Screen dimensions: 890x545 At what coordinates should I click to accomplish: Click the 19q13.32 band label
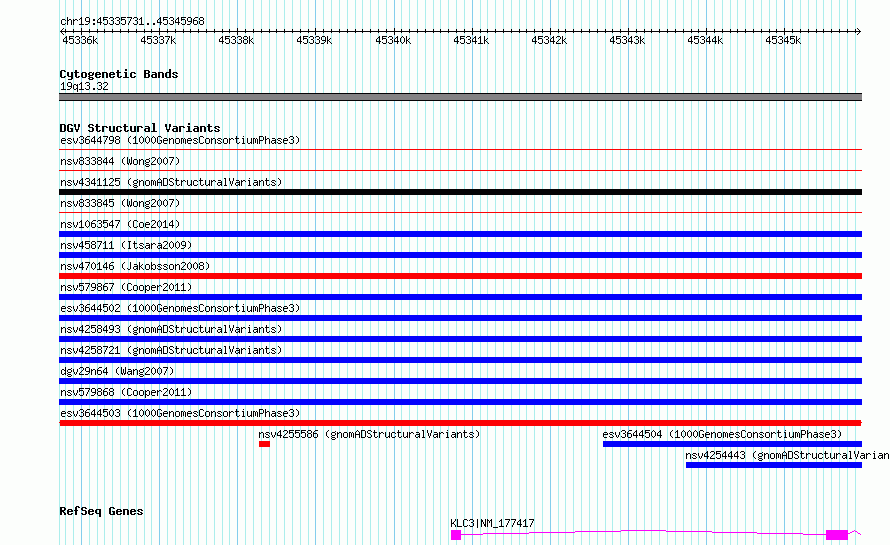point(84,86)
